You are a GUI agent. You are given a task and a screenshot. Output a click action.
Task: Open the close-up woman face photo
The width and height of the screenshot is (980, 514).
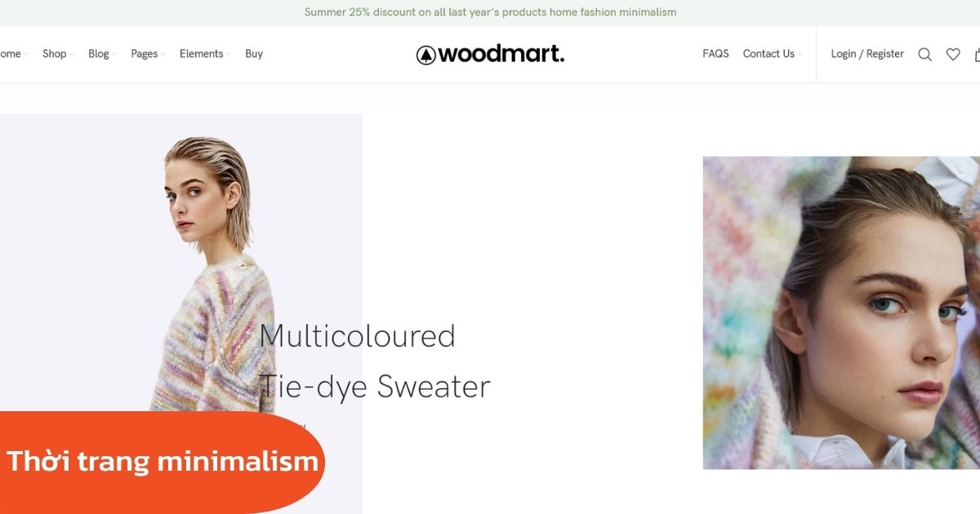(841, 312)
